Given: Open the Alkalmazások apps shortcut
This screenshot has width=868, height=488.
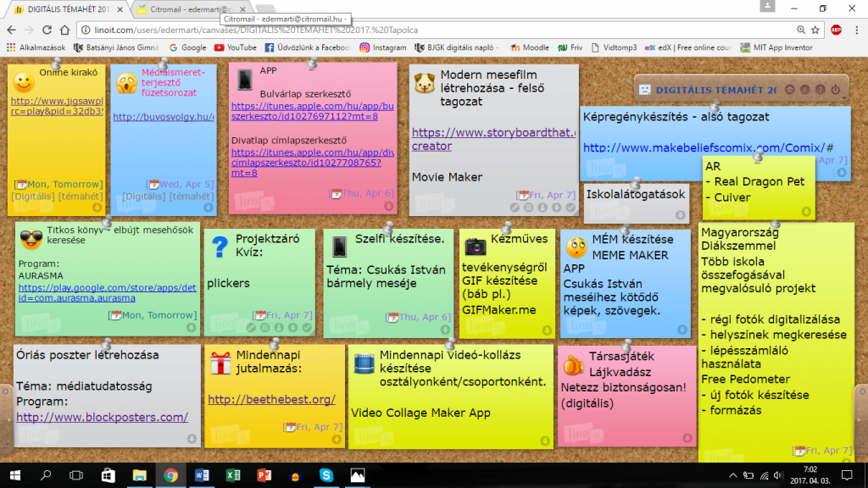Looking at the screenshot, I should coord(36,47).
